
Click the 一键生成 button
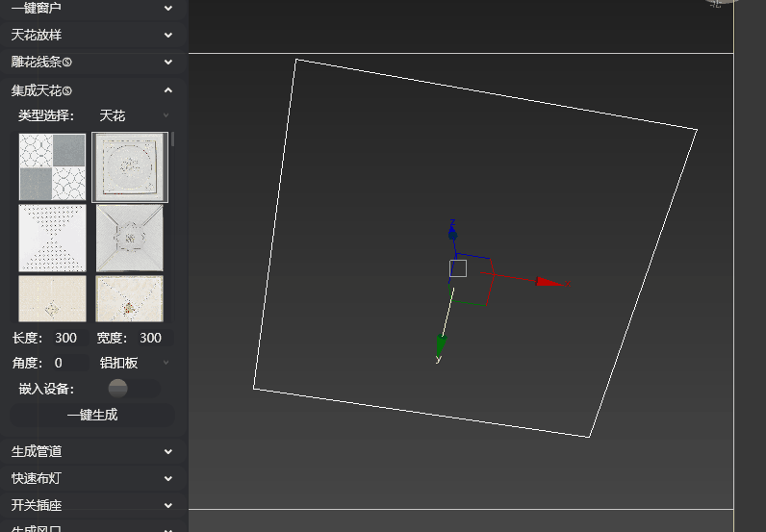[x=92, y=416]
